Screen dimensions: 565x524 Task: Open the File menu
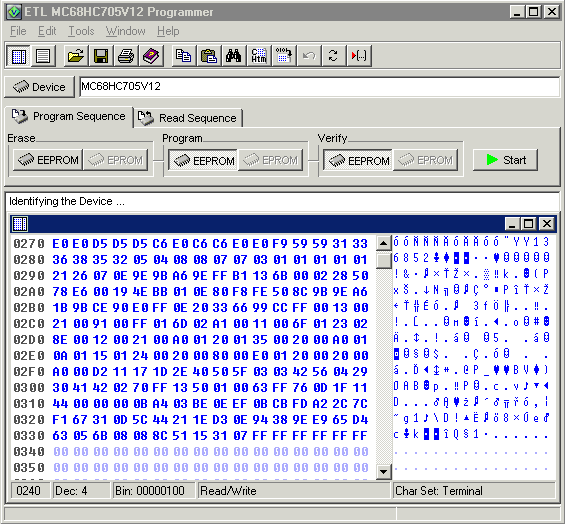(18, 31)
